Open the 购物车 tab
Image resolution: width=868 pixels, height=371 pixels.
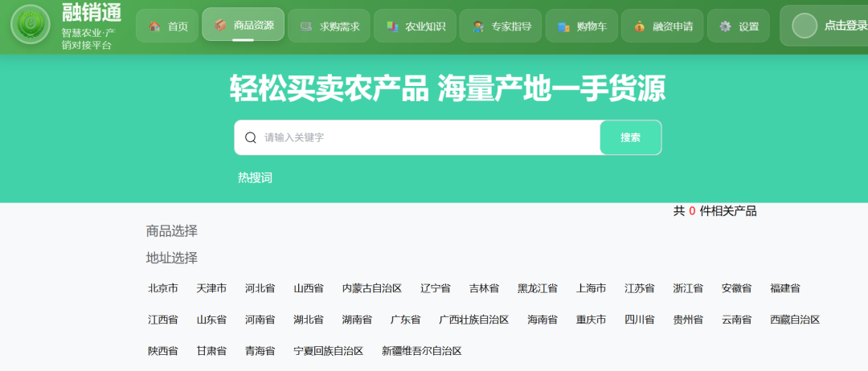[582, 26]
